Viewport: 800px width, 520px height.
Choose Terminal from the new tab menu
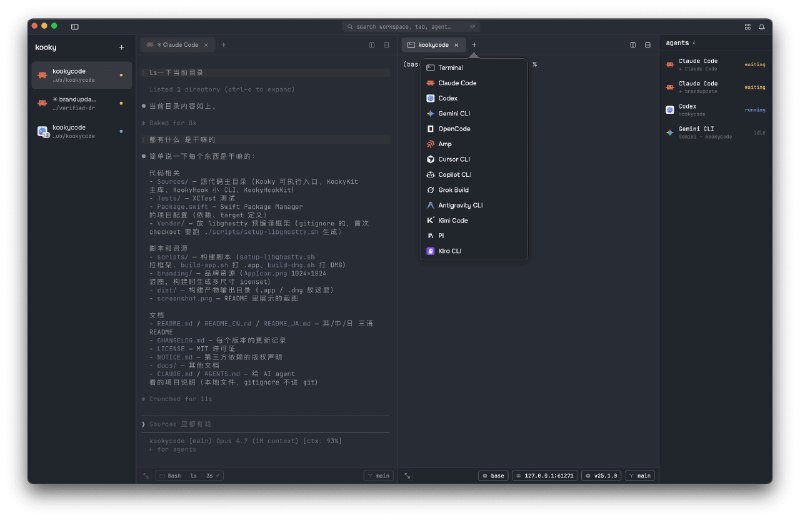point(474,67)
